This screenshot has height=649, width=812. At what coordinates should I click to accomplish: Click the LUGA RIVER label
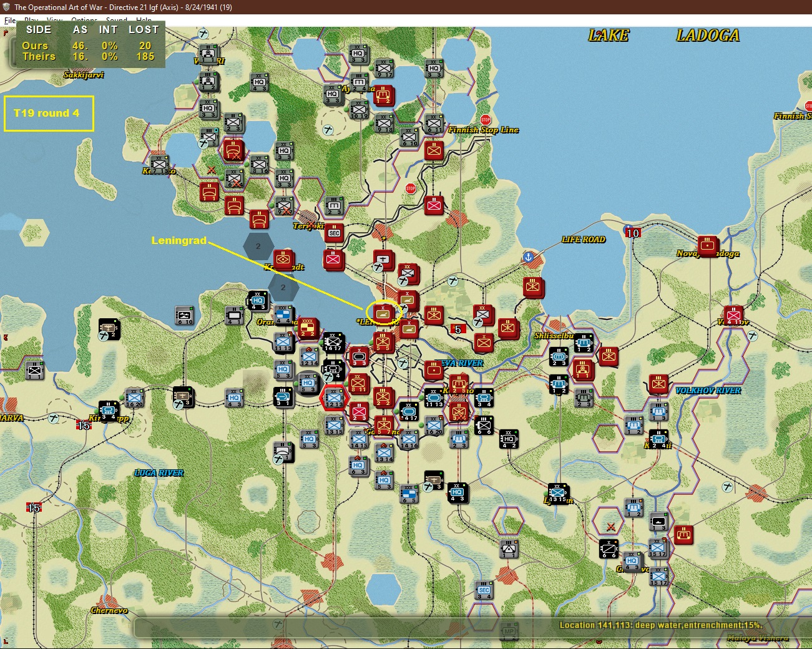[159, 473]
